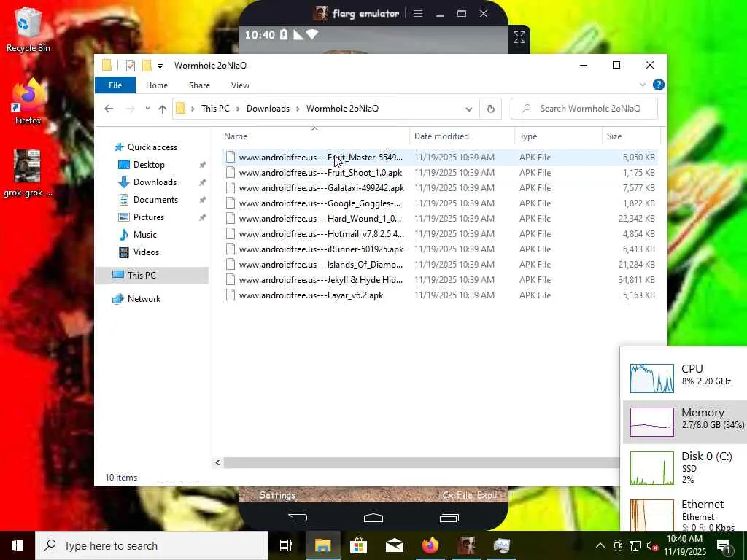Switch to the Home ribbon tab
Image resolution: width=747 pixels, height=560 pixels.
pos(157,85)
